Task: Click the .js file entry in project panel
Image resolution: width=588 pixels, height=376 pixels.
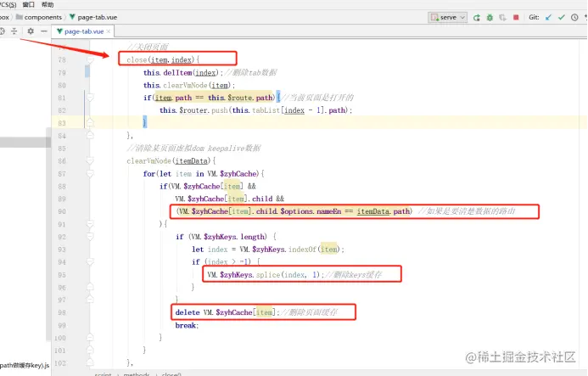Action: (x=25, y=365)
